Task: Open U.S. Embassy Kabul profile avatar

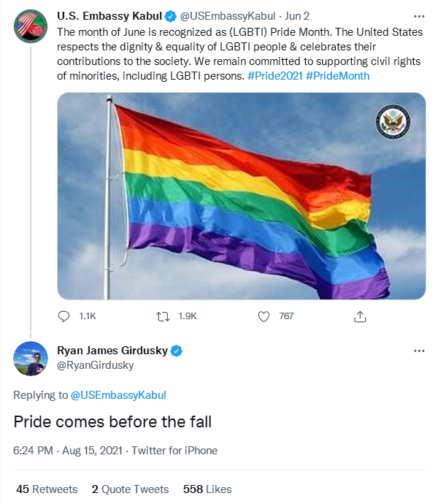Action: [30, 29]
